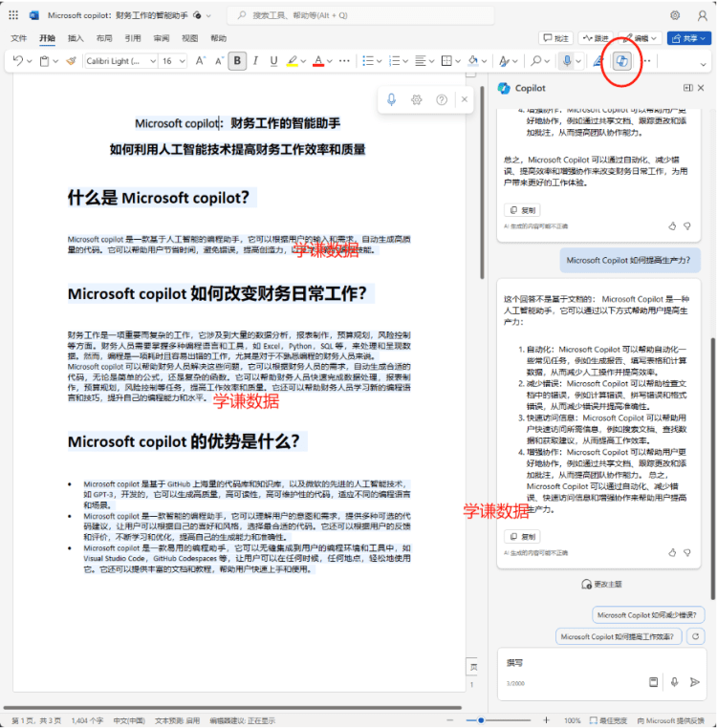Toggle the Copilot pane button in ribbon
Screen dimensions: 717x728
click(x=621, y=61)
